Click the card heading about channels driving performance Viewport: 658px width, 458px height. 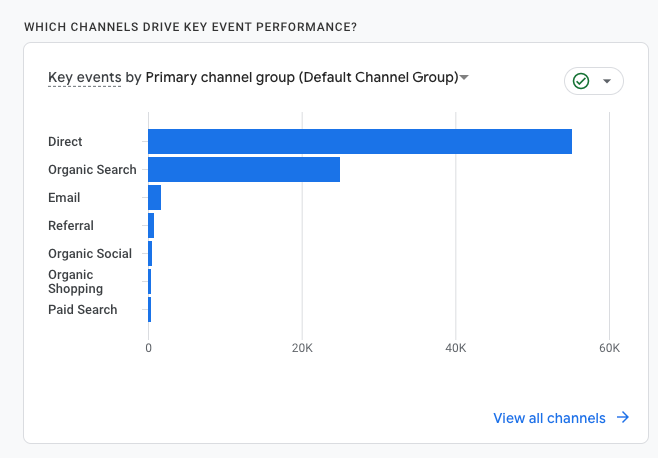coord(190,25)
